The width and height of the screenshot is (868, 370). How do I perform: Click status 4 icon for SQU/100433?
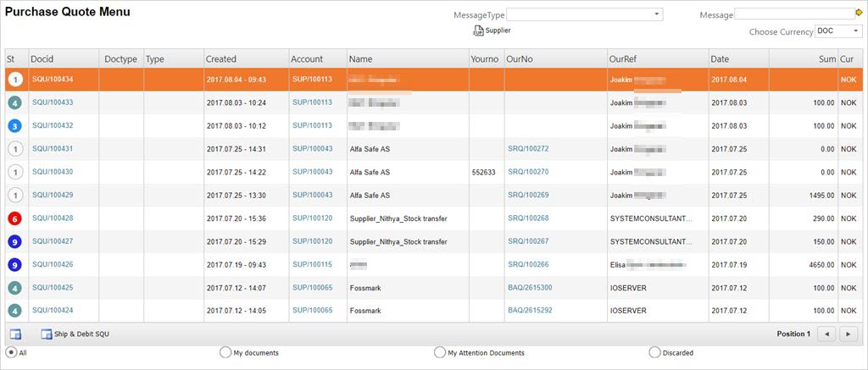tap(14, 103)
